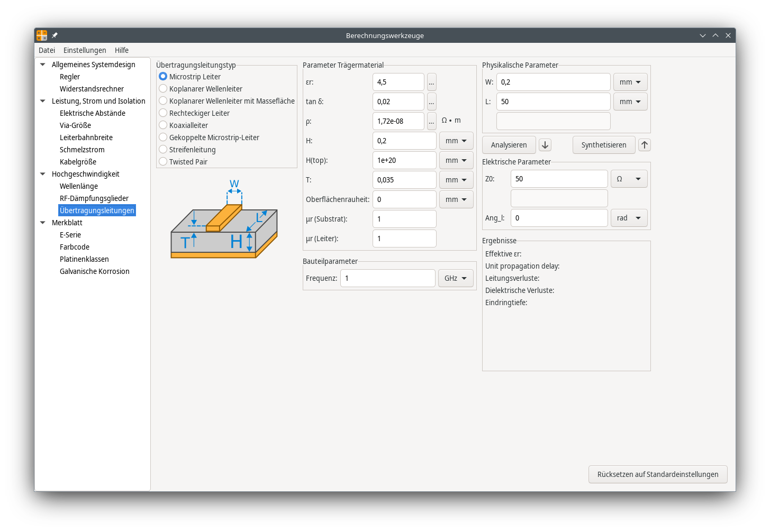
Task: Click Rücksetzen auf Standardeinstellungen button
Action: [x=657, y=474]
